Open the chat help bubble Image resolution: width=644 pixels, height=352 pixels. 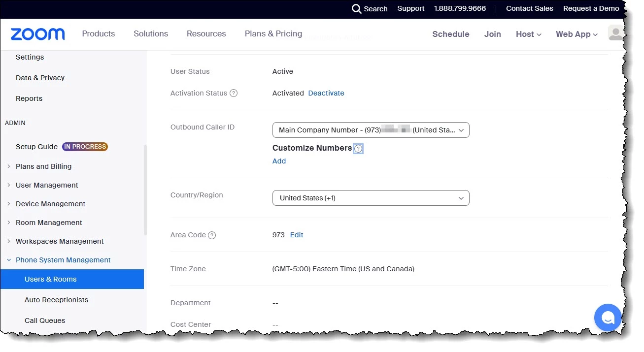point(608,318)
